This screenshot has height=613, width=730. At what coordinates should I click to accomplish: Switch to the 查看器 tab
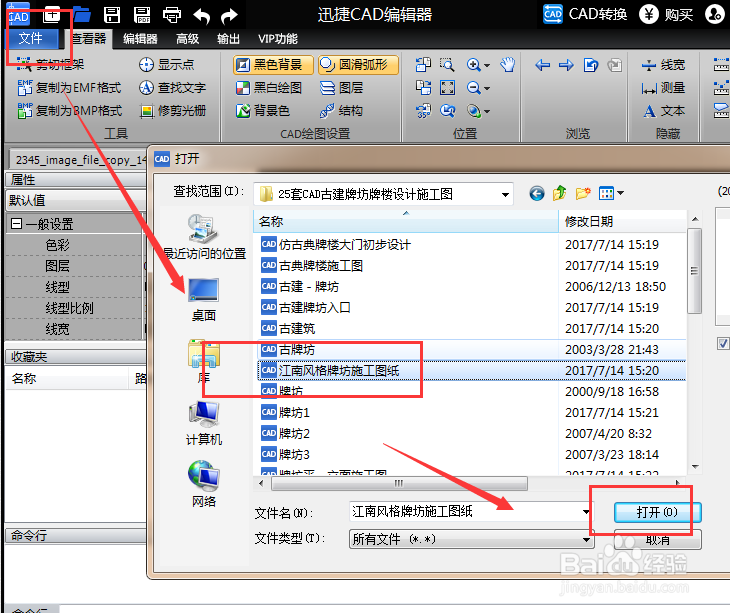click(88, 38)
